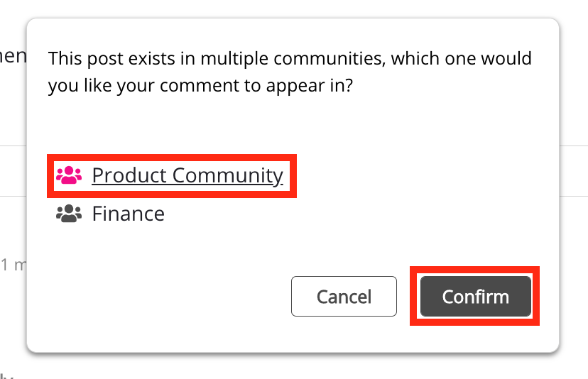
Task: Tap the unselected gray community icon
Action: point(69,214)
